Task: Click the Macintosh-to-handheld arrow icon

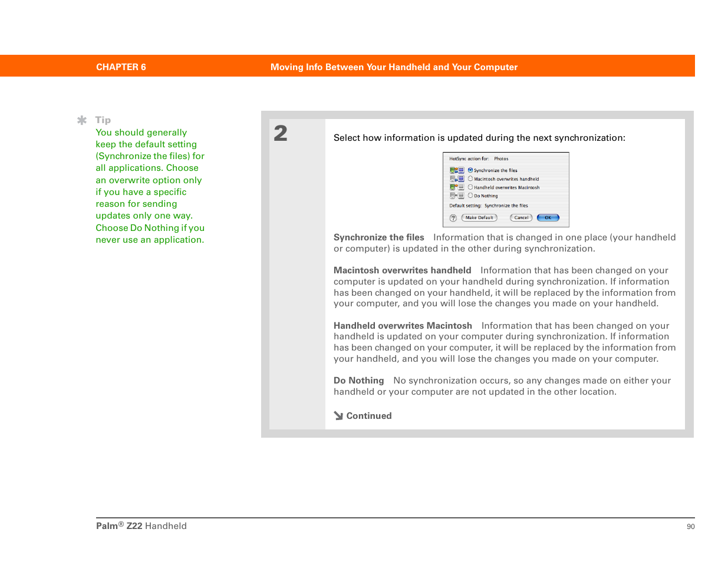Action: point(457,178)
